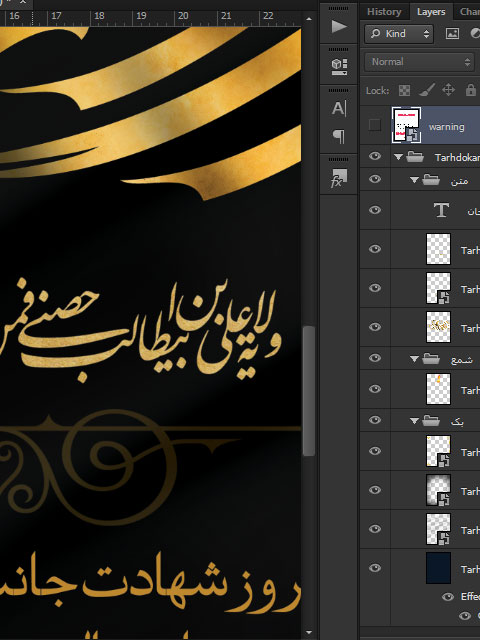The image size is (480, 640).
Task: Open the Paragraph panel icon
Action: [x=339, y=136]
